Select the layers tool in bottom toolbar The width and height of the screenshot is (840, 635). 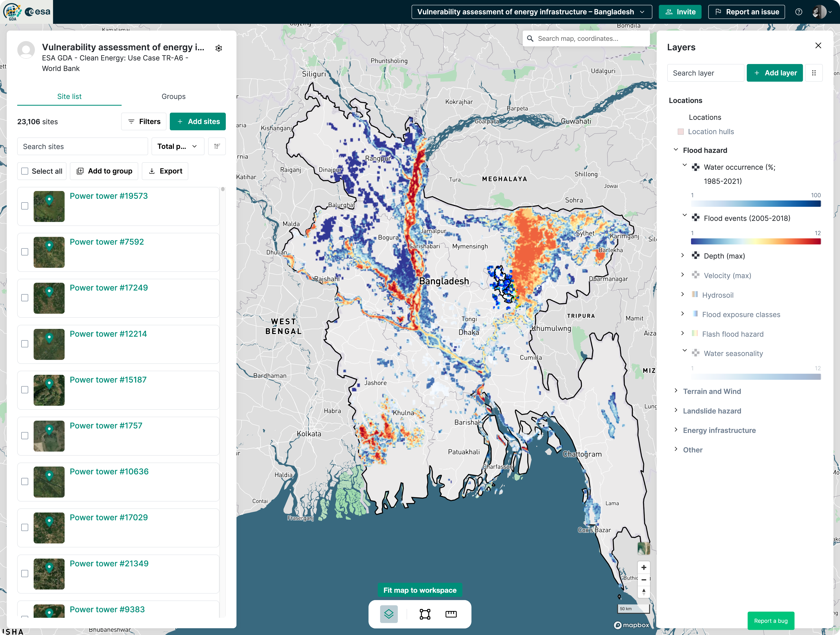388,614
